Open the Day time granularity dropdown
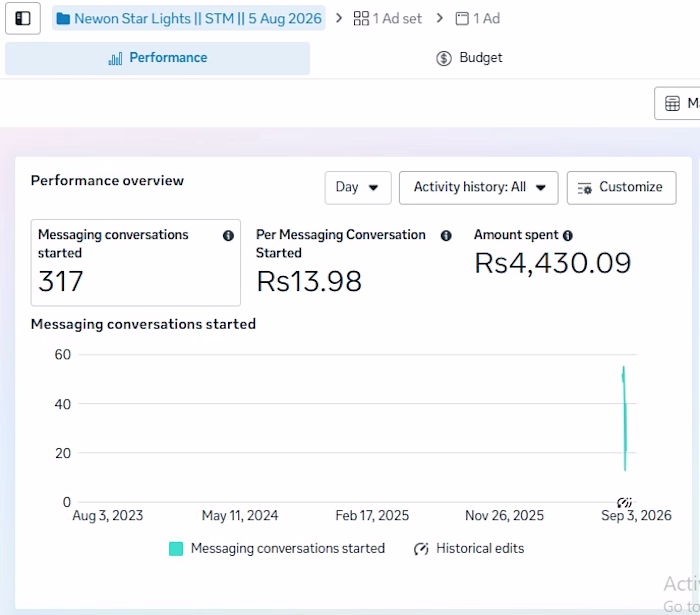700x615 pixels. tap(358, 187)
